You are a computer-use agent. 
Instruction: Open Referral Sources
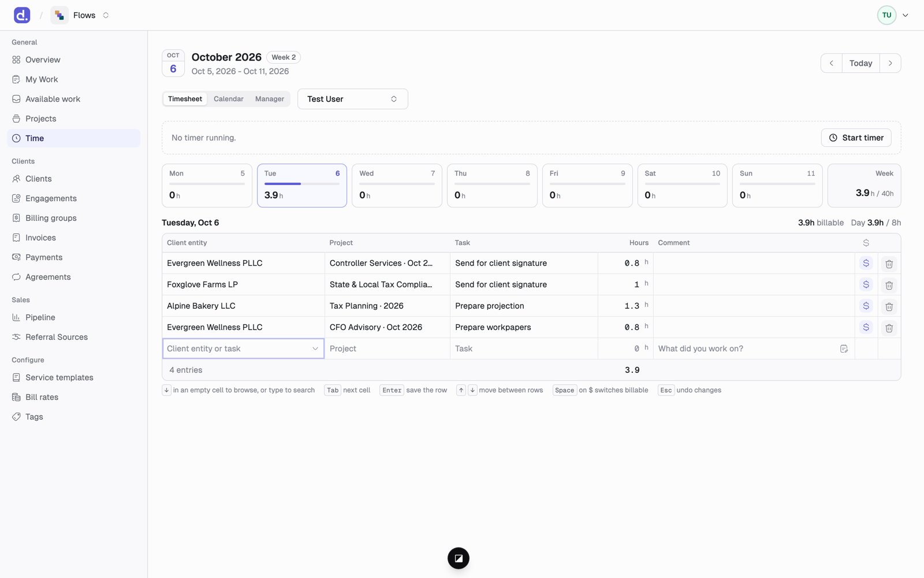(x=73, y=337)
